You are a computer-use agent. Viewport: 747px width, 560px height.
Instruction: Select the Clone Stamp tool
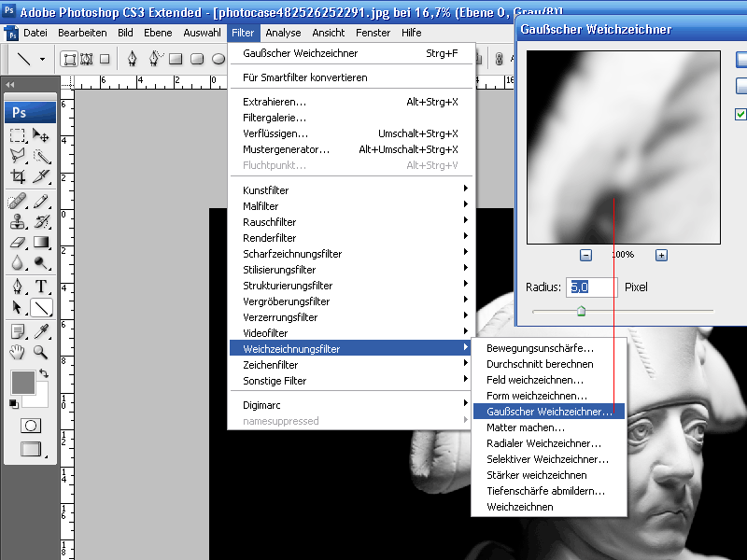pyautogui.click(x=18, y=221)
